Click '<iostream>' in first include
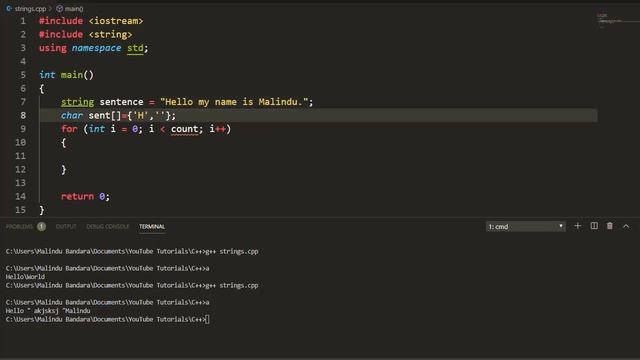The height and width of the screenshot is (360, 640). click(116, 21)
